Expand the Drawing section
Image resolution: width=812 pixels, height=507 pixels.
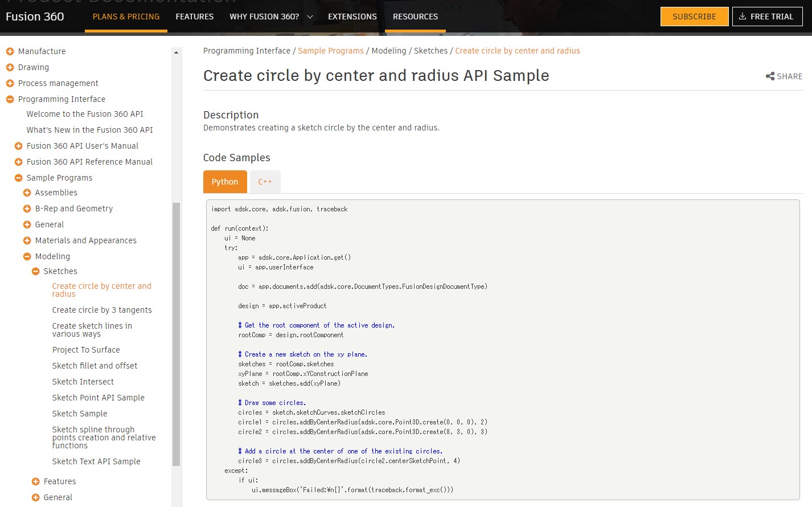[10, 67]
